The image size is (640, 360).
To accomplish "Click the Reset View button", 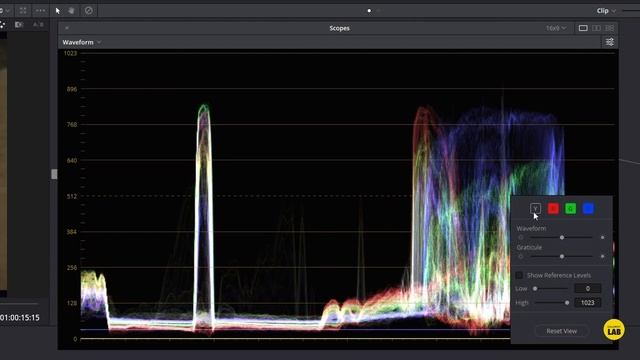I will [x=562, y=331].
